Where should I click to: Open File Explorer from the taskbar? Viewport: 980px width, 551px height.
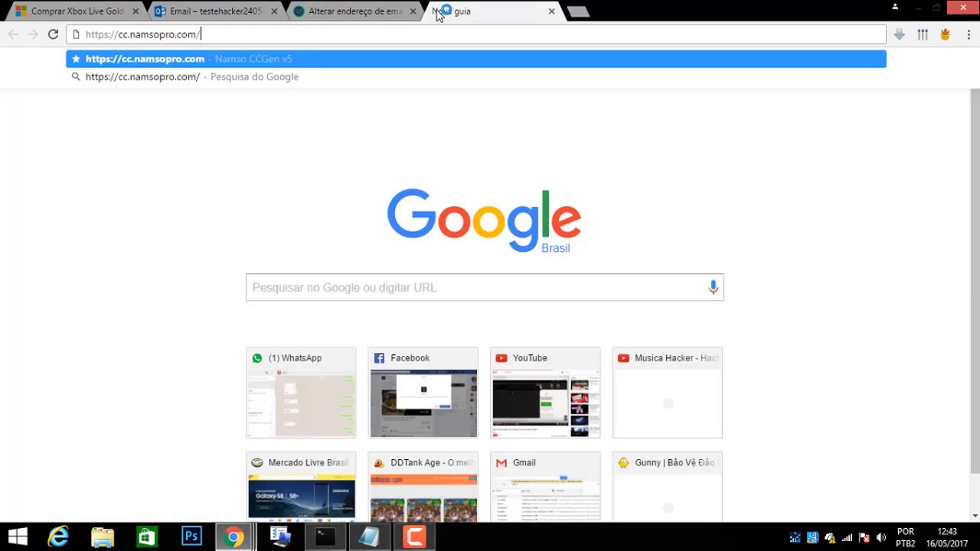[103, 536]
